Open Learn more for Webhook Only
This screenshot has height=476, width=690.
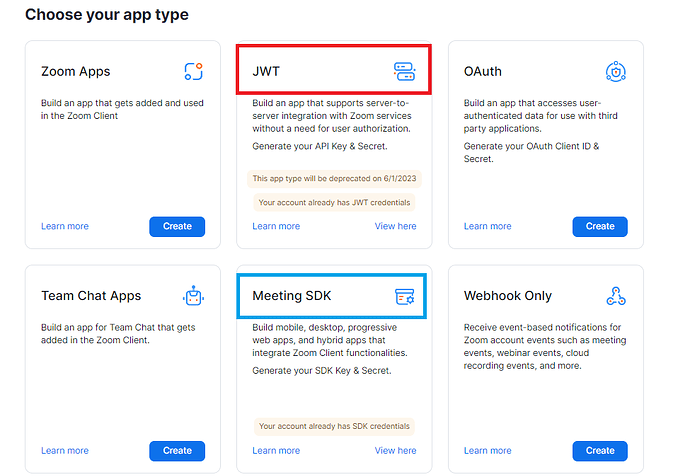pos(488,450)
